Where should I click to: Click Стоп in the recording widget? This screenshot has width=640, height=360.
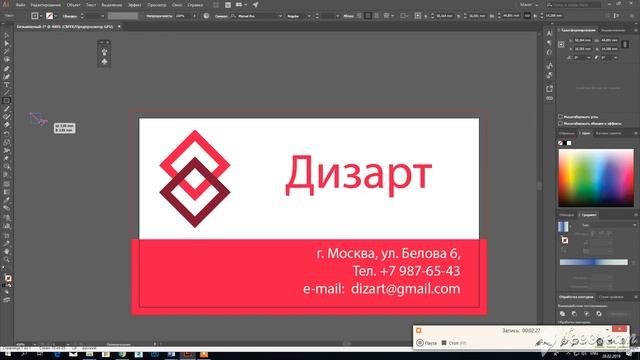click(x=453, y=343)
